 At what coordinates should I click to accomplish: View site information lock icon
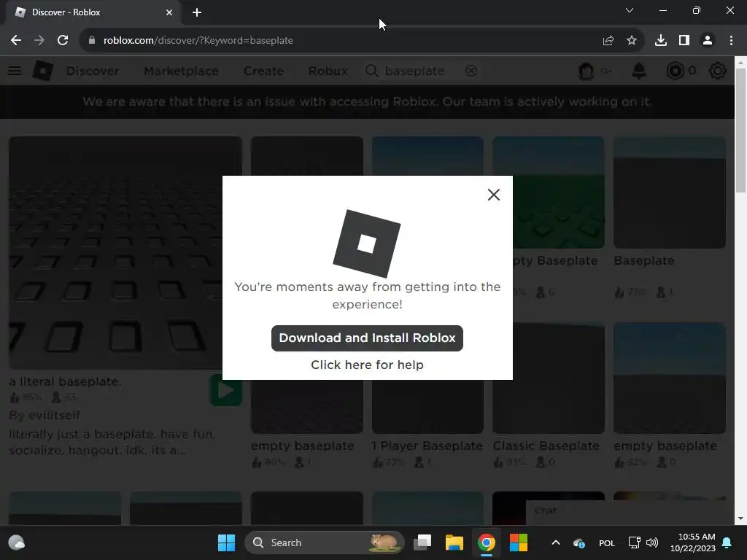pyautogui.click(x=92, y=41)
